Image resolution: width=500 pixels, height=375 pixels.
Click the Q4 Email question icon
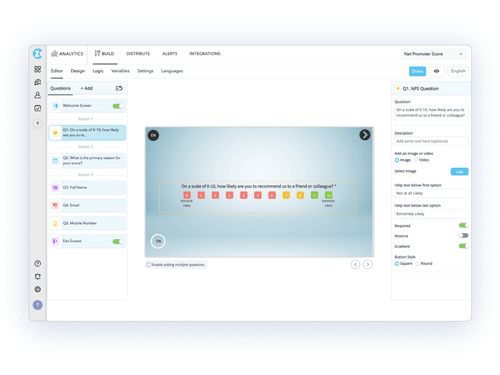coord(55,205)
